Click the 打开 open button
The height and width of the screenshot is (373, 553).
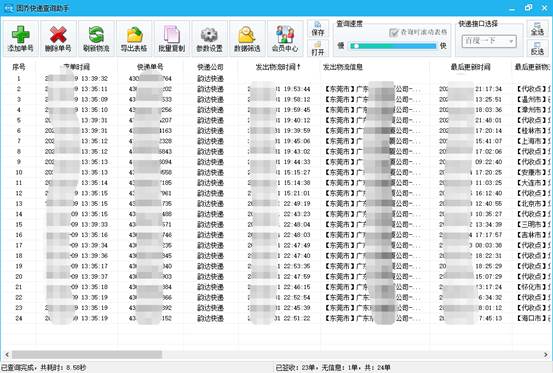pyautogui.click(x=318, y=48)
